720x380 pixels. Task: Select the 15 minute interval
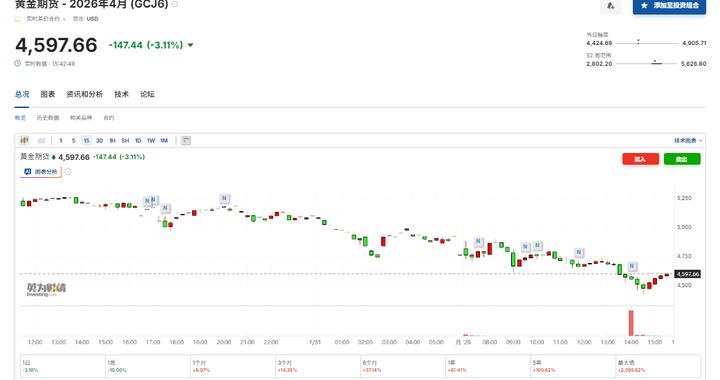tap(86, 140)
